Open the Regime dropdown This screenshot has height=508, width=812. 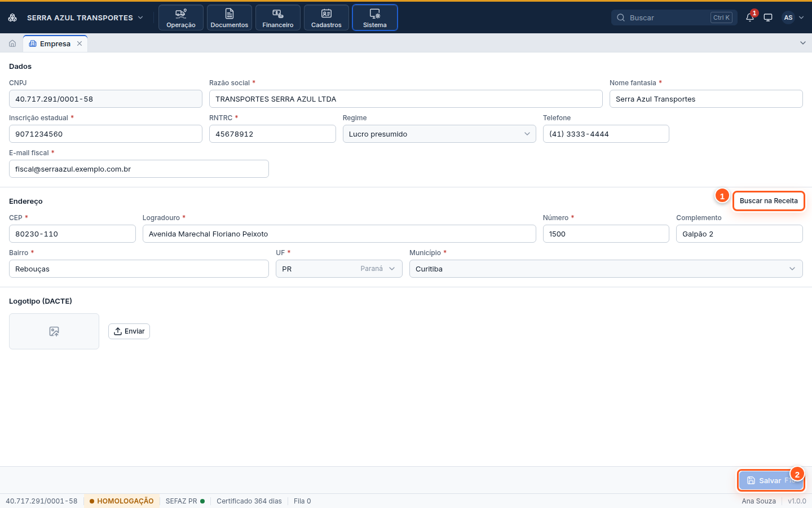[x=439, y=134]
